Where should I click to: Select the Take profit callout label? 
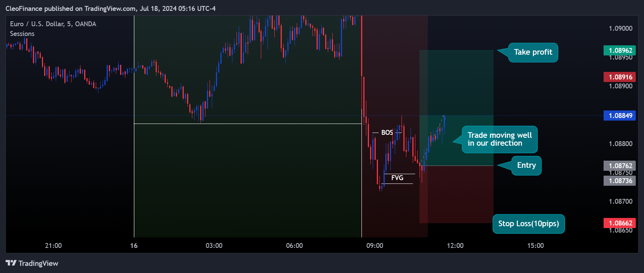(533, 52)
